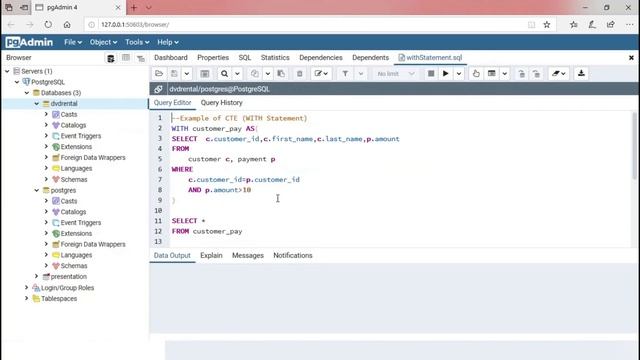Screen dimensions: 640x360
Task: Open the Explain output tab
Action: [211, 256]
